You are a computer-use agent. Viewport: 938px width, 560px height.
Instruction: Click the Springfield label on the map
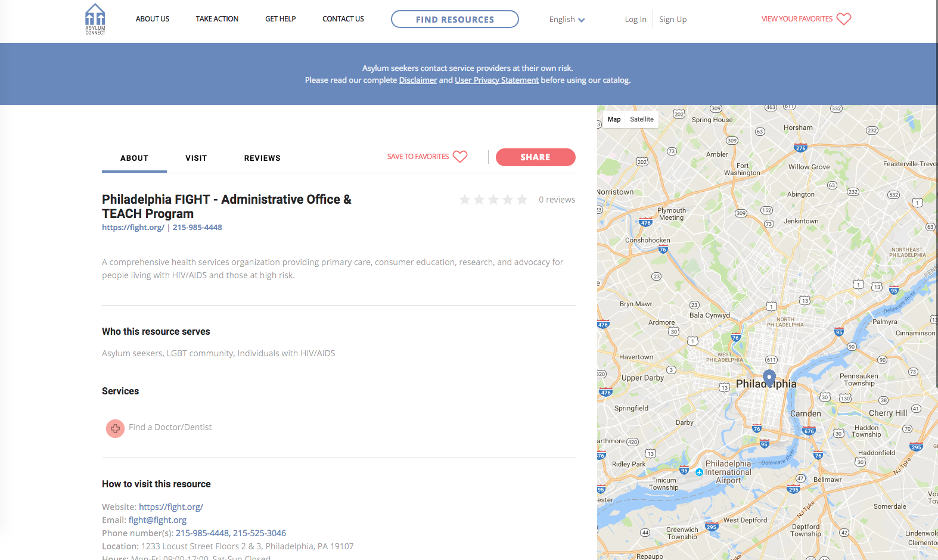631,408
